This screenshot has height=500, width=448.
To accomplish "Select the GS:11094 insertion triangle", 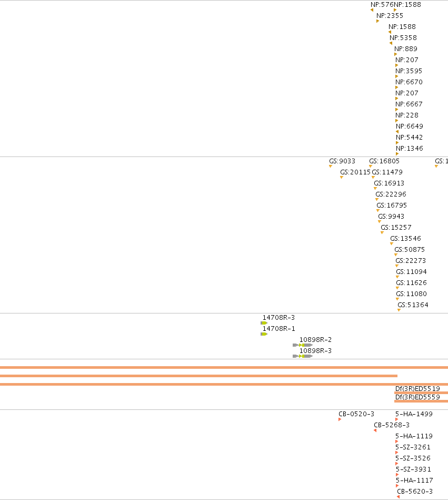I will (397, 277).
